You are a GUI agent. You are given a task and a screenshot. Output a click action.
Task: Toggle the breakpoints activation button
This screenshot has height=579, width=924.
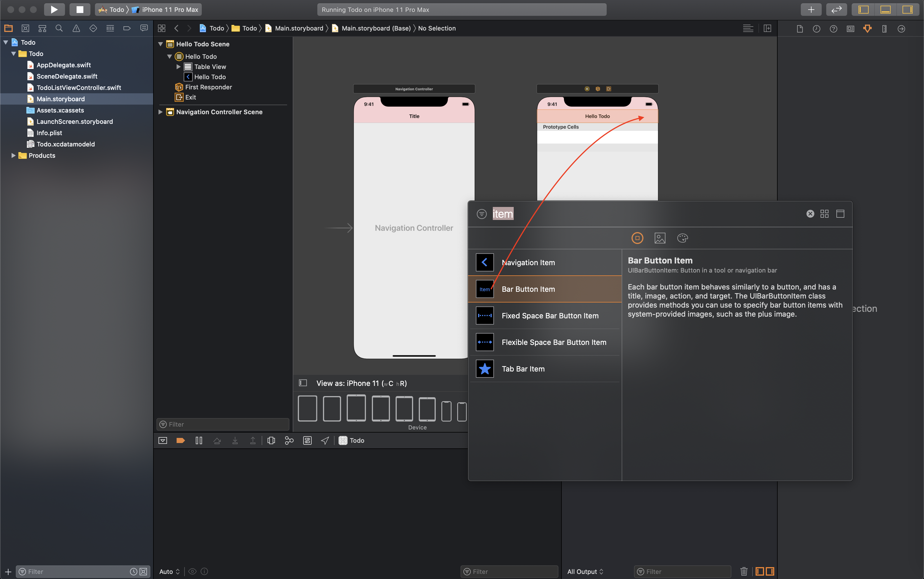coord(180,440)
